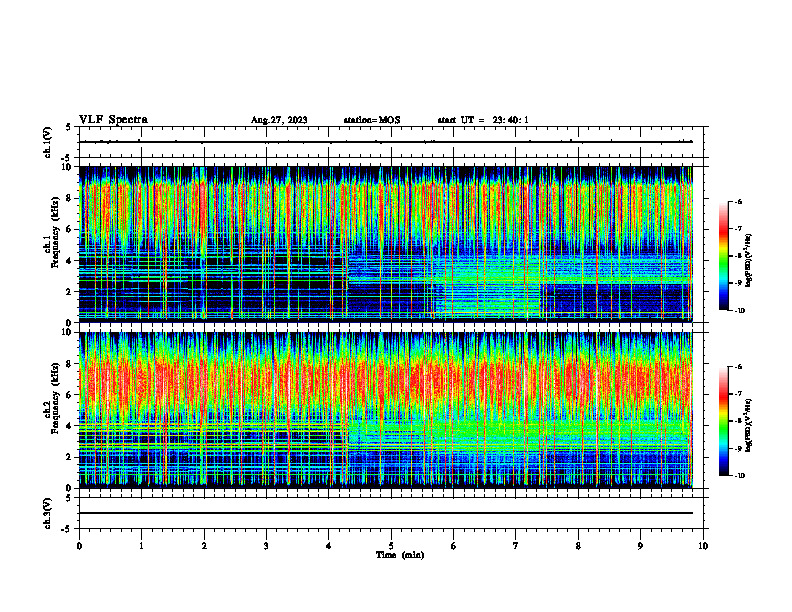Click time axis tick label "1"
This screenshot has width=792, height=612.
coord(141,546)
